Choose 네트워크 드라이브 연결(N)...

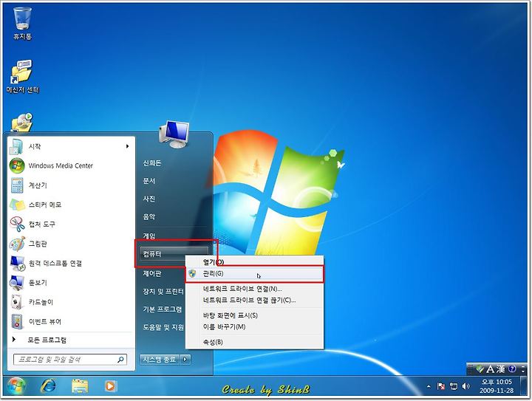coord(254,289)
